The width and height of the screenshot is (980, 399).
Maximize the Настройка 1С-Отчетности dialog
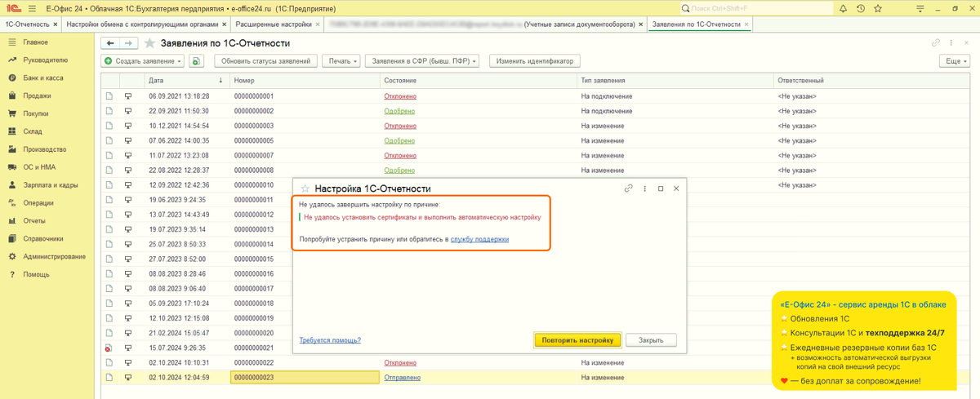(x=661, y=188)
